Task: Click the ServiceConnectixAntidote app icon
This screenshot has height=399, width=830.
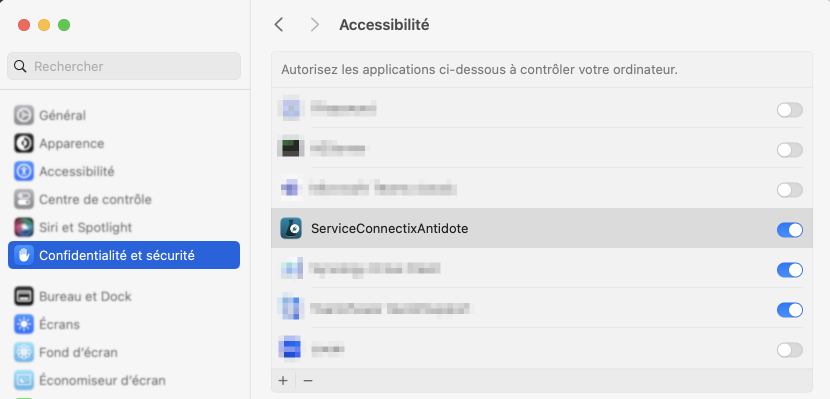Action: (291, 229)
